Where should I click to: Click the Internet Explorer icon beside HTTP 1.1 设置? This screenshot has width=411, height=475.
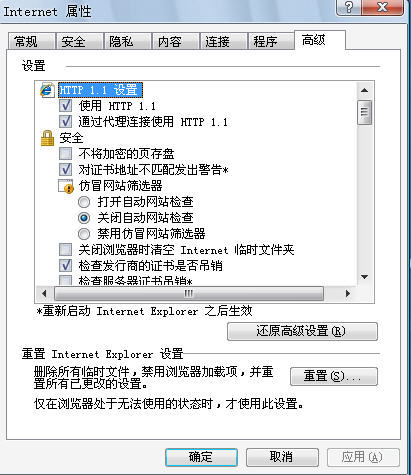47,90
